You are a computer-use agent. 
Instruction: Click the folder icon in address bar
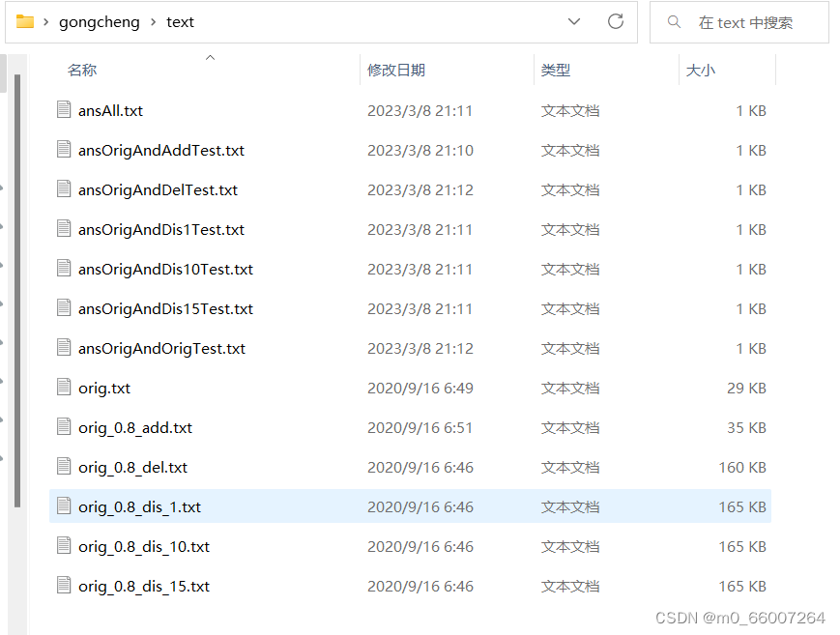[x=24, y=22]
